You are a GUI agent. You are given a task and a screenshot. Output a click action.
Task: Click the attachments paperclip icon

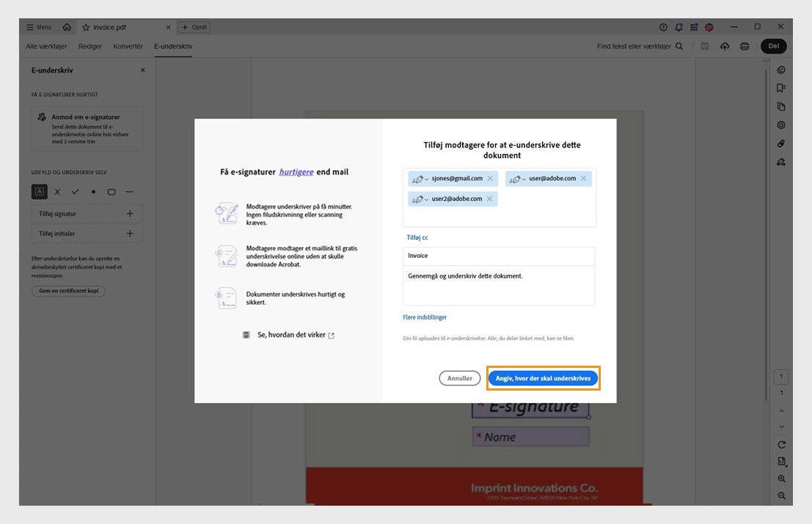coord(780,143)
